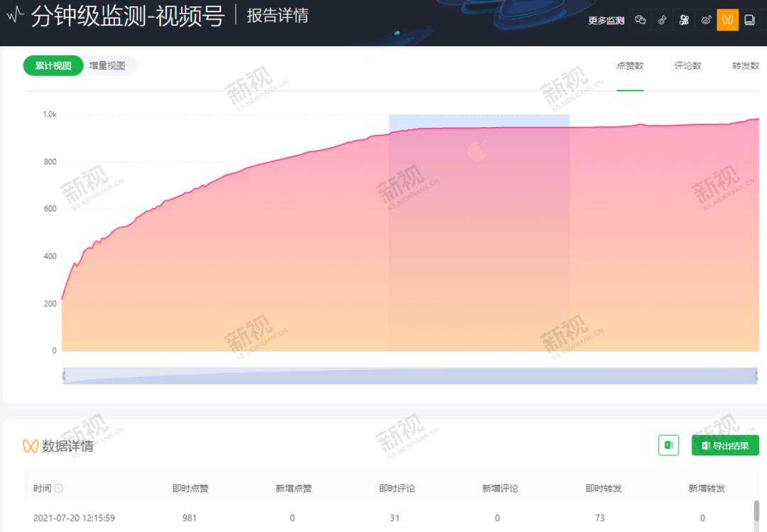Screen dimensions: 767x532
Task: Select the Kuaishou platform icon
Action: pyautogui.click(x=684, y=20)
